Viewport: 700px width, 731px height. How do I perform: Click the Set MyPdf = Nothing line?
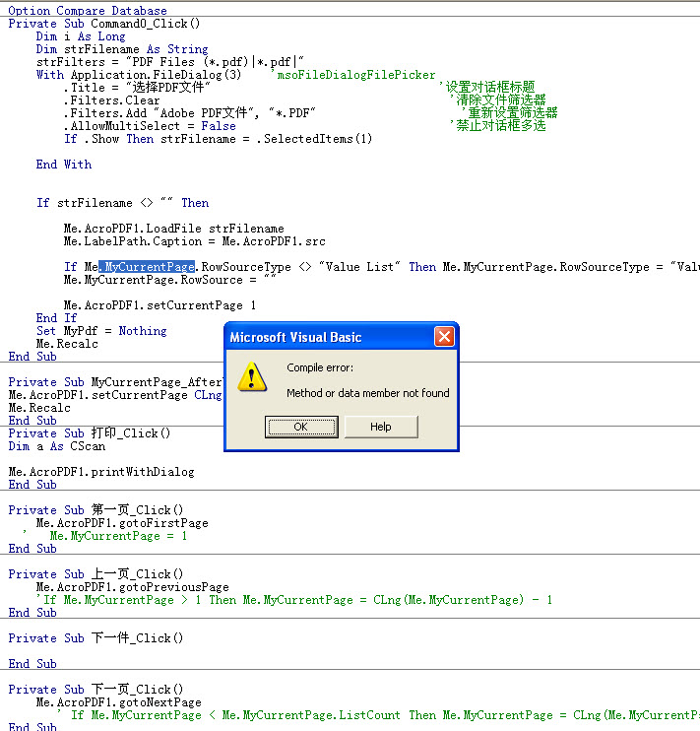point(101,331)
